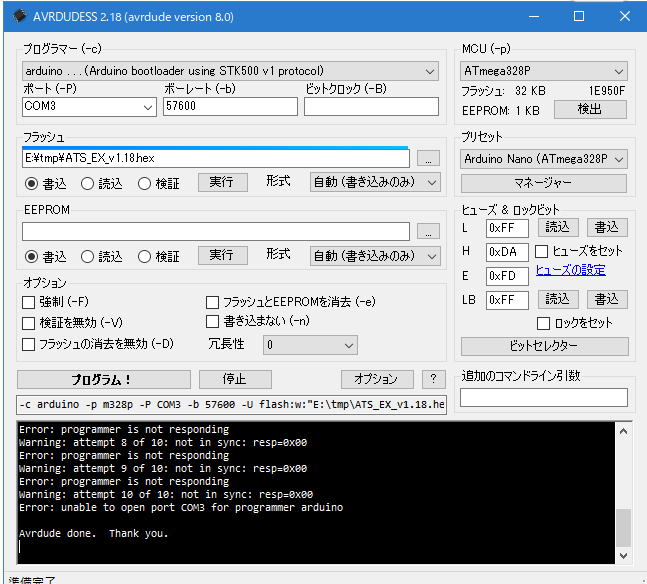Open the programmer selection dropdown
This screenshot has height=584, width=647.
click(x=230, y=71)
